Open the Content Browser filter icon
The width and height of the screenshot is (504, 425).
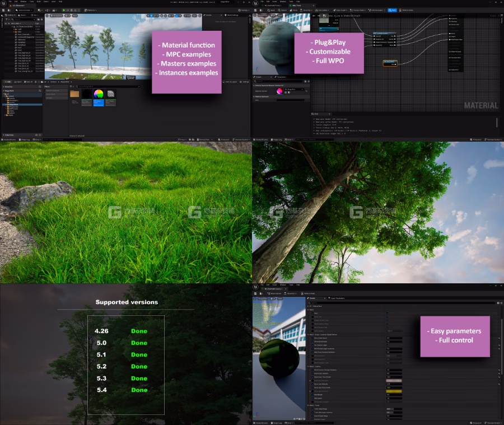tap(72, 86)
